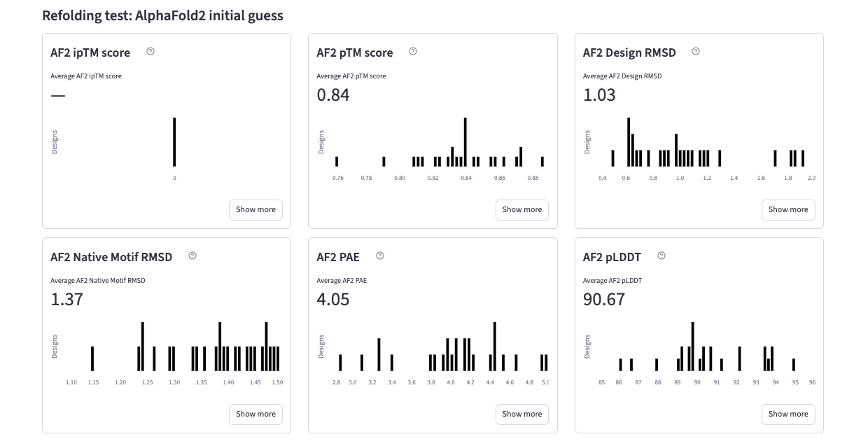The image size is (868, 446).
Task: Select the tallest bar in AF2 PAE histogram
Action: pos(494,347)
